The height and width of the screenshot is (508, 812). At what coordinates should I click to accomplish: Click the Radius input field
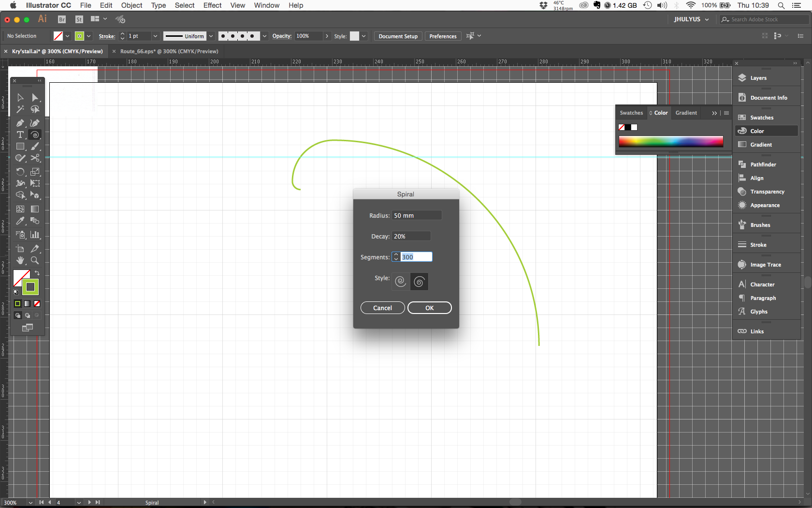pyautogui.click(x=417, y=215)
